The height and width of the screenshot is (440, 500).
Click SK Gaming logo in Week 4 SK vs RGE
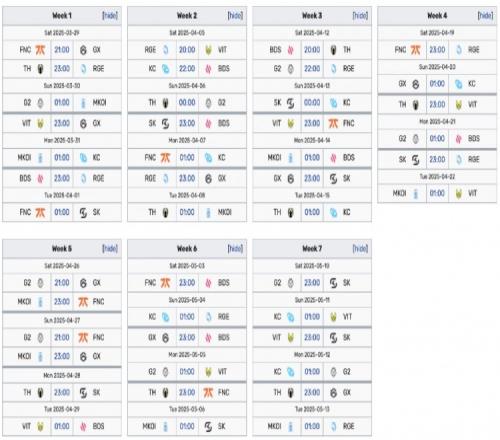[x=415, y=160]
